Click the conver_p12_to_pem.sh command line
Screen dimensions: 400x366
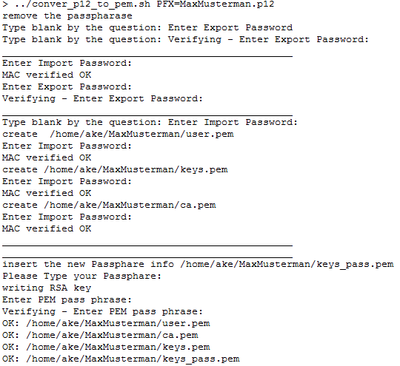(x=138, y=5)
